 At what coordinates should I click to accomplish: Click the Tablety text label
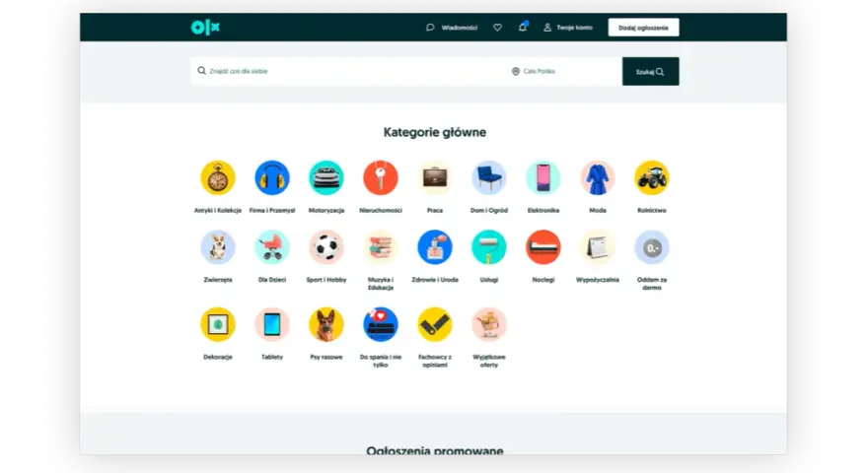(x=272, y=358)
